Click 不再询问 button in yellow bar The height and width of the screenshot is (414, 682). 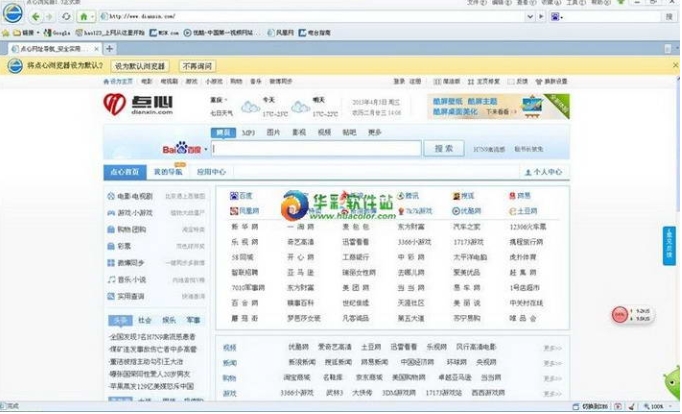tap(197, 66)
